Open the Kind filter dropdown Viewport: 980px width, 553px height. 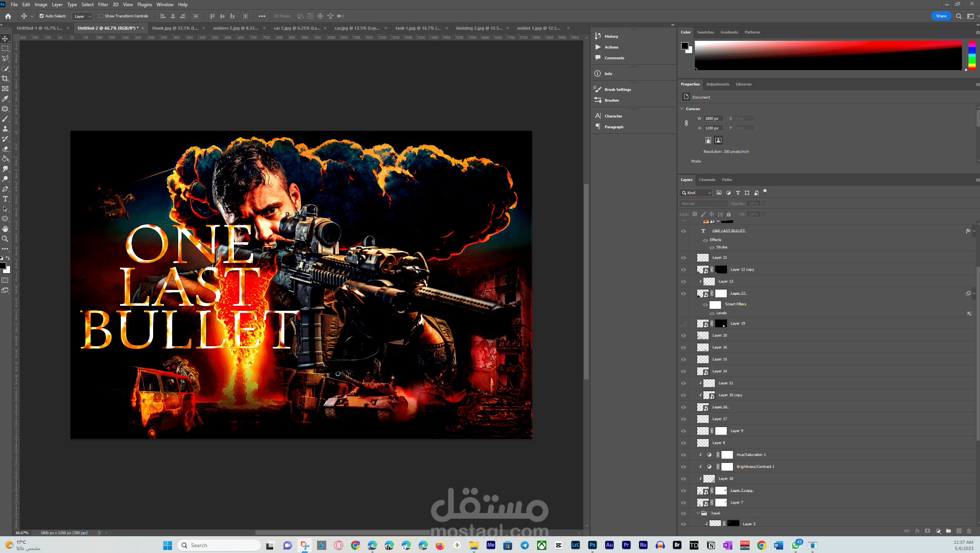[x=696, y=193]
